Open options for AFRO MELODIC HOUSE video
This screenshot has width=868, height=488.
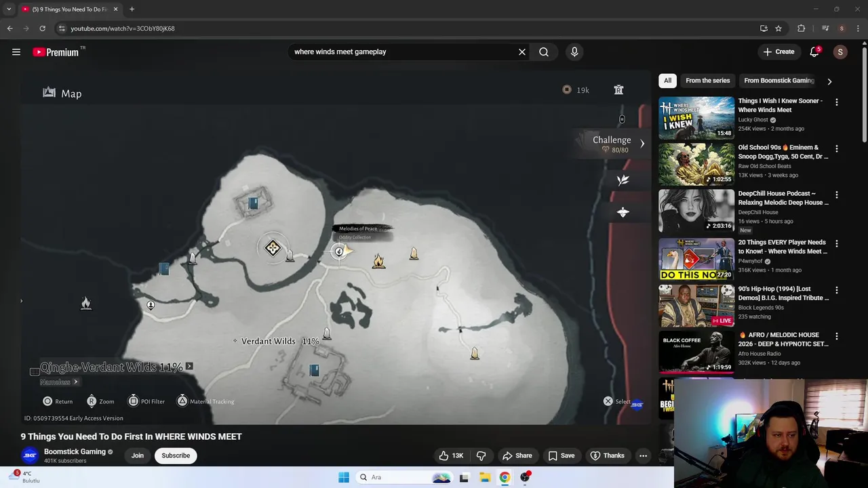coord(837,336)
